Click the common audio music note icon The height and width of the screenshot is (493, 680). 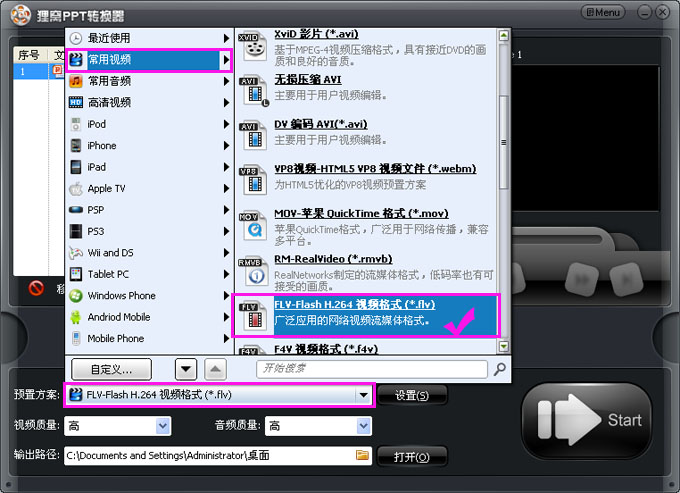click(x=75, y=81)
